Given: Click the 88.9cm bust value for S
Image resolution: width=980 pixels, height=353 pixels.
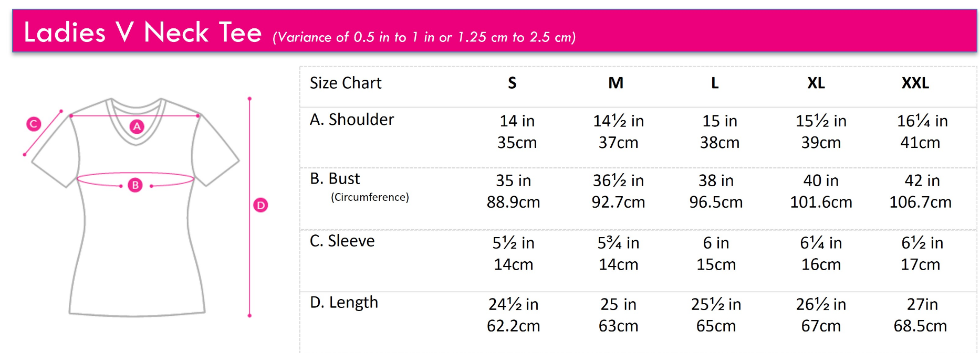Looking at the screenshot, I should pyautogui.click(x=513, y=202).
